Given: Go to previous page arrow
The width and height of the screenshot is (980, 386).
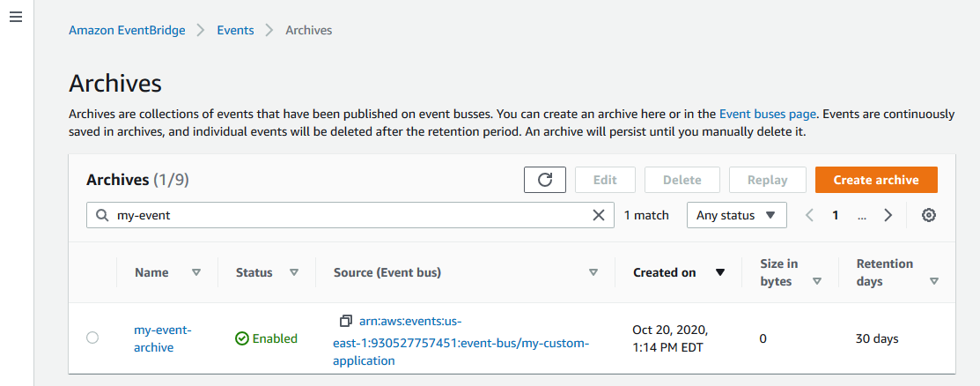Looking at the screenshot, I should pyautogui.click(x=809, y=215).
